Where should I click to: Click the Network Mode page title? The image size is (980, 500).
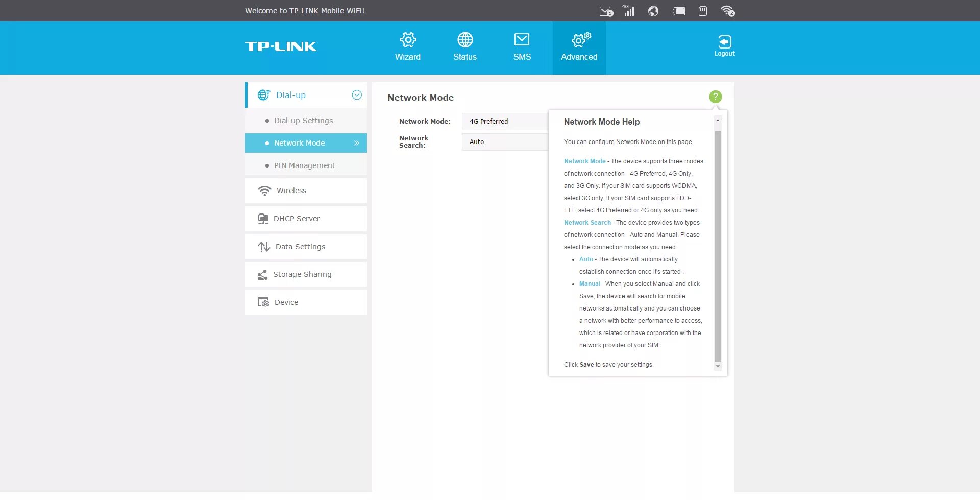tap(421, 98)
